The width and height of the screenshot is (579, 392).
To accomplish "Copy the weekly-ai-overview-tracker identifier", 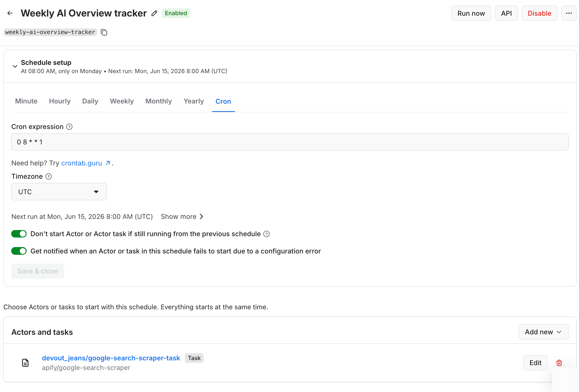I will pos(104,32).
